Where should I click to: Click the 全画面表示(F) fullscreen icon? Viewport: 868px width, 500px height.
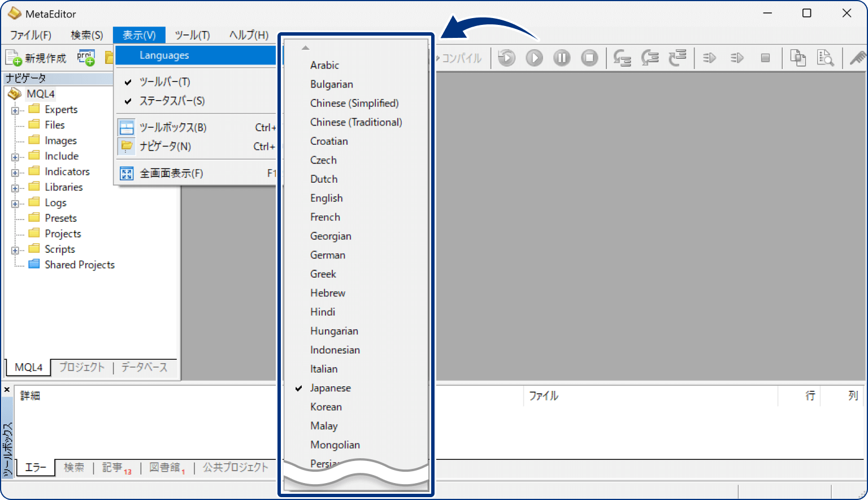tap(127, 174)
